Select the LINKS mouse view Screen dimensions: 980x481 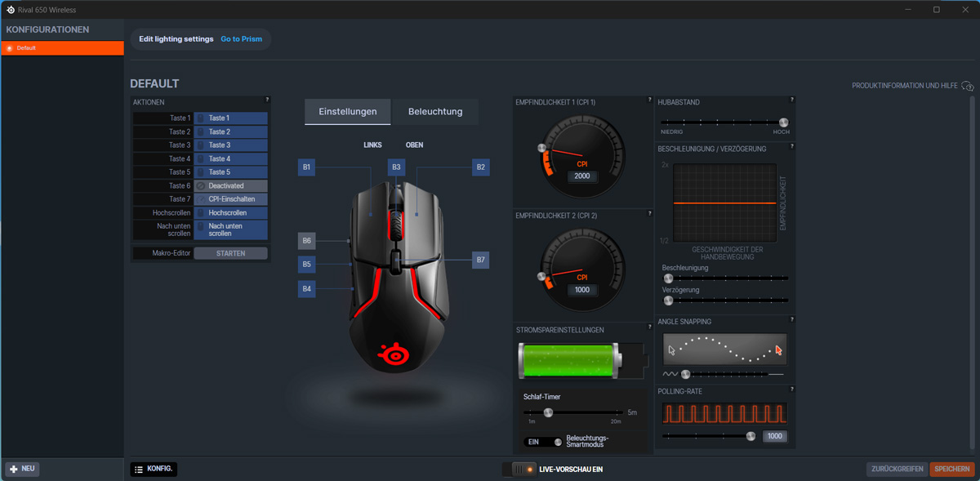pos(373,145)
